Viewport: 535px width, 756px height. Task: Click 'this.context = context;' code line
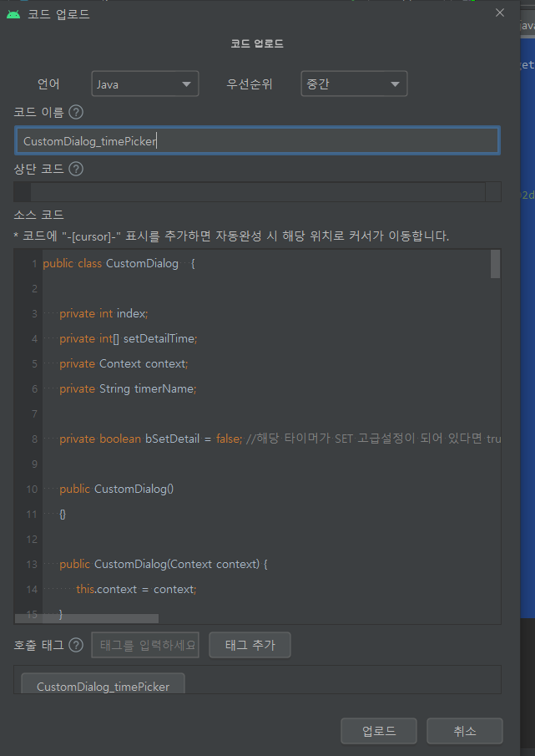136,589
